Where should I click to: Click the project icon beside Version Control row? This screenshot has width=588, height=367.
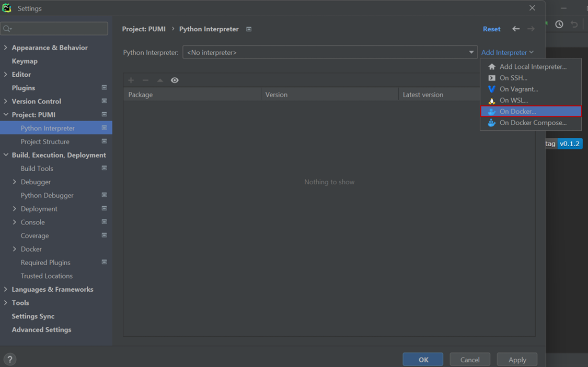(104, 101)
